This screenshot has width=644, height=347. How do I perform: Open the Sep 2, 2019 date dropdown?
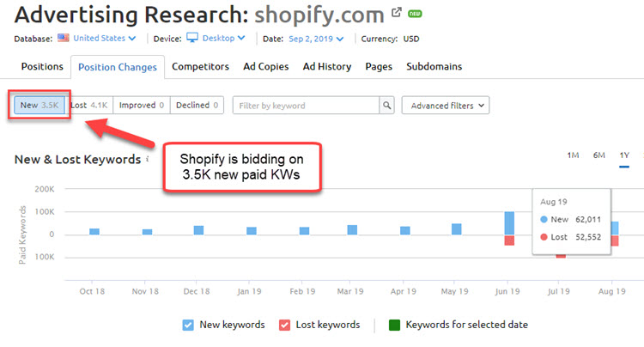[x=317, y=39]
